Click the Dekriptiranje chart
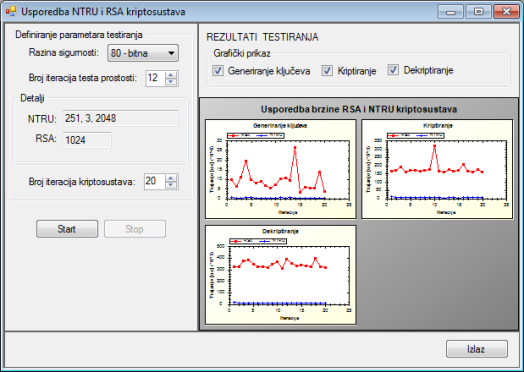 tap(281, 274)
